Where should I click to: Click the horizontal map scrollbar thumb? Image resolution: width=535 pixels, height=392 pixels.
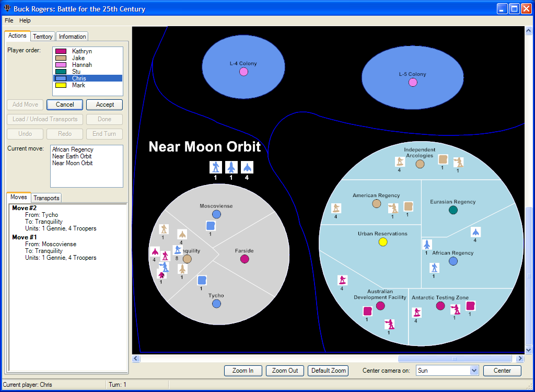click(455, 359)
